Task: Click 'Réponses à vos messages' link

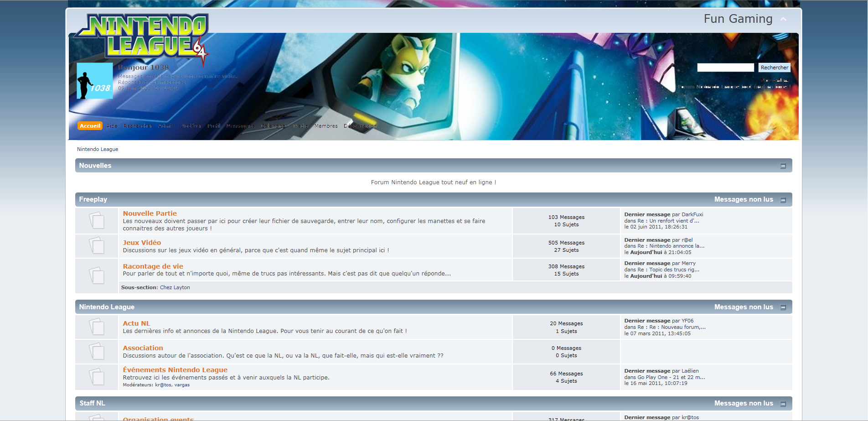Action: click(152, 82)
